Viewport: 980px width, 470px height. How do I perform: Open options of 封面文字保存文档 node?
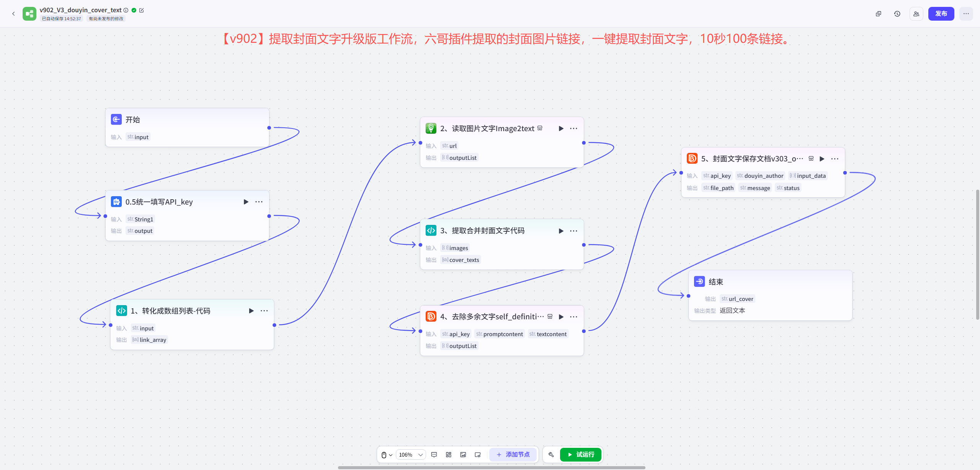pos(835,159)
